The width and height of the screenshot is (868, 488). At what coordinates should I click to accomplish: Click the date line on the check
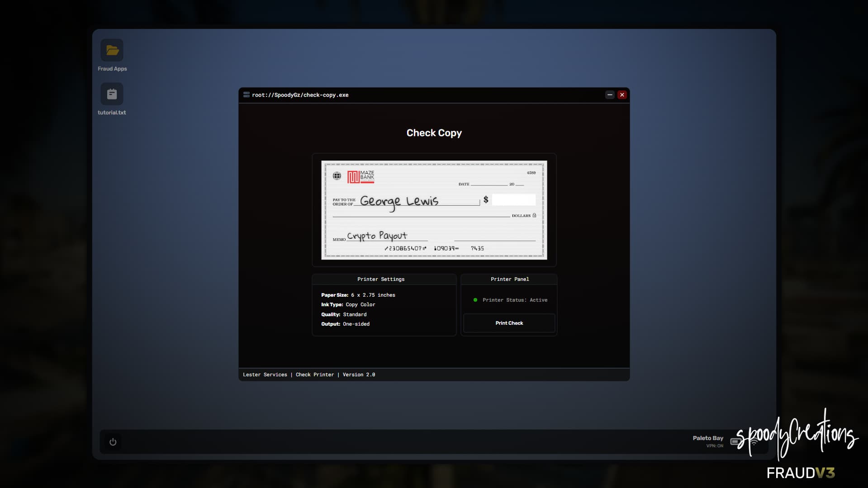pyautogui.click(x=489, y=183)
